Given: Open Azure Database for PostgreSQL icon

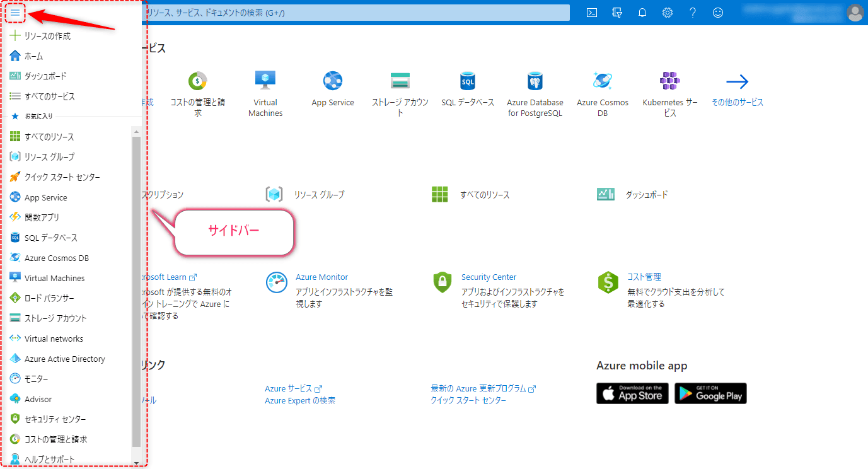Looking at the screenshot, I should tap(535, 81).
